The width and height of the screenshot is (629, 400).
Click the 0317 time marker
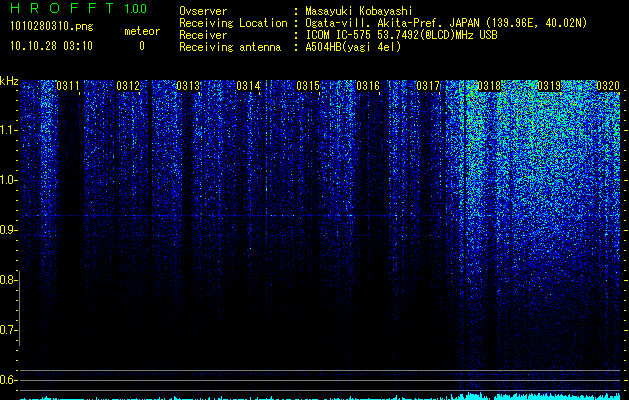(x=428, y=86)
